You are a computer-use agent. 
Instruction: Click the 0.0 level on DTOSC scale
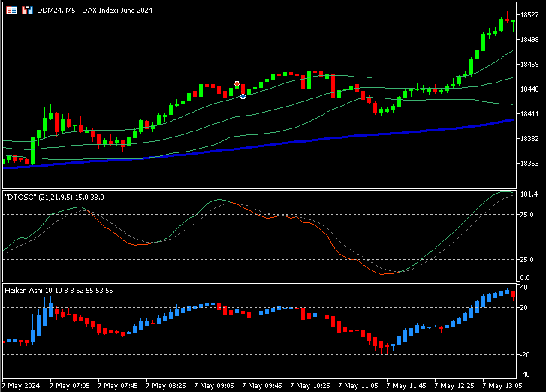pos(525,277)
